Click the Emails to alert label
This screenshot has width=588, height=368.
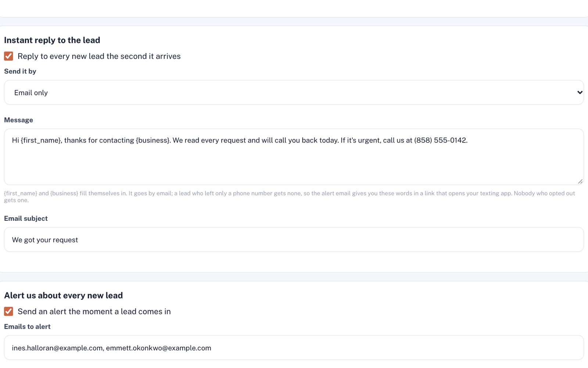coord(27,327)
